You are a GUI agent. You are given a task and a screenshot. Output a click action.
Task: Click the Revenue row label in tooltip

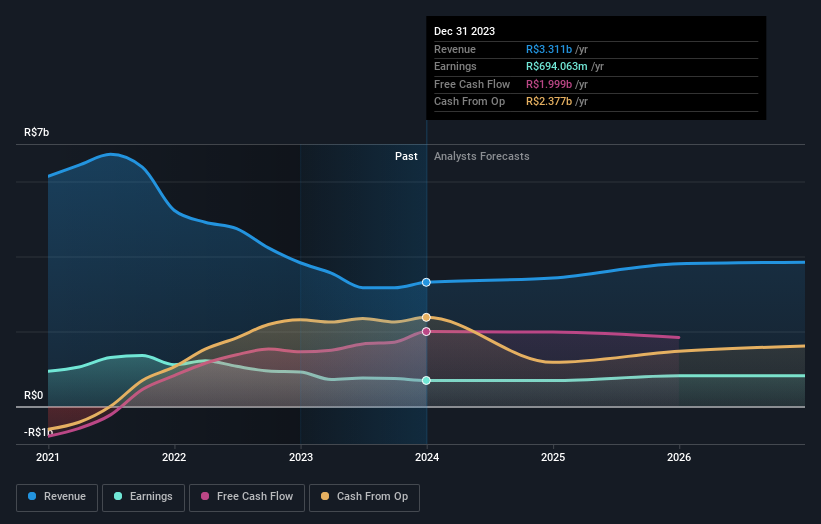pyautogui.click(x=455, y=49)
